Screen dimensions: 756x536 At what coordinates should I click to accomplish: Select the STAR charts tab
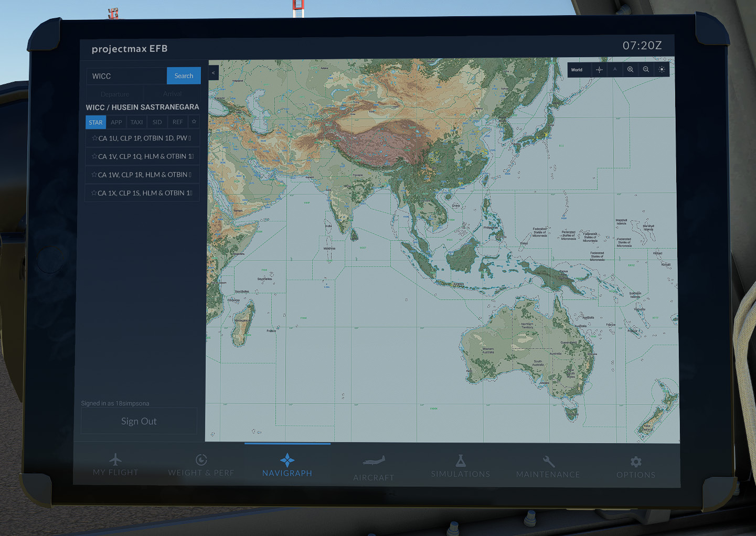coord(95,122)
